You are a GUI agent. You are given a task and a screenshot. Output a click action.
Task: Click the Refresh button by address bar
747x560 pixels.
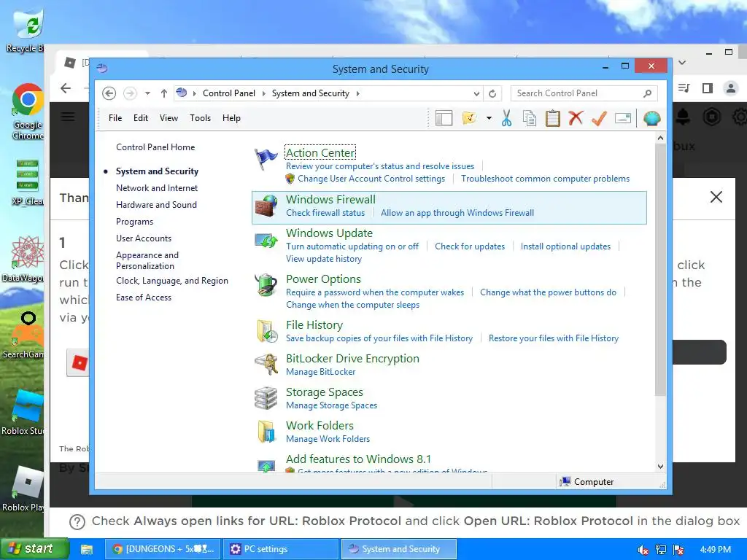(492, 93)
